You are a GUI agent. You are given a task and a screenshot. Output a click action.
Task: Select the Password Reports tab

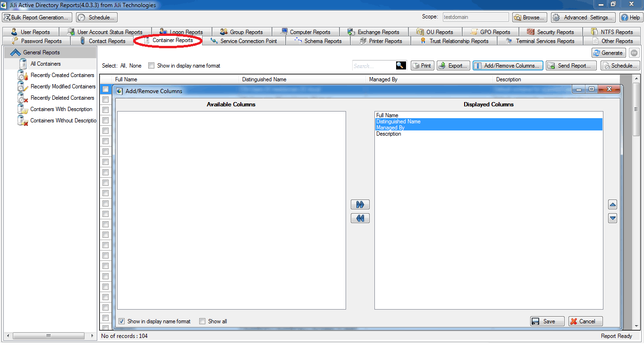(x=36, y=41)
